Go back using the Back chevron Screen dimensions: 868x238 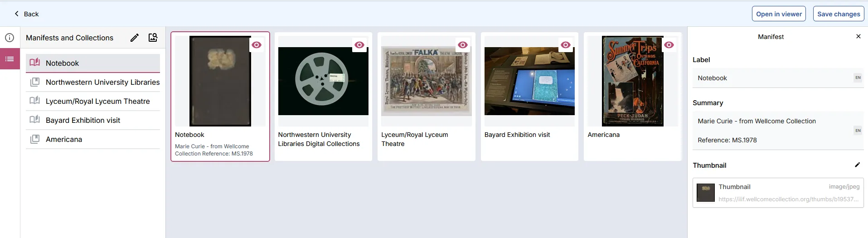point(17,14)
